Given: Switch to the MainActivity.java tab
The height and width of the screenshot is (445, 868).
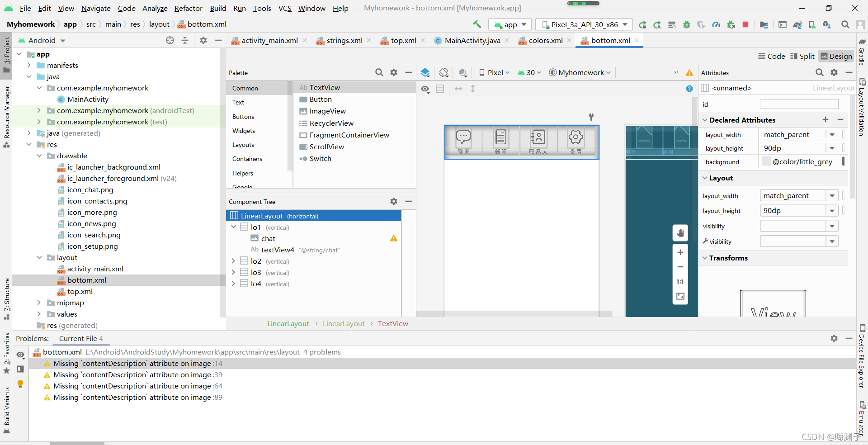Looking at the screenshot, I should 472,40.
